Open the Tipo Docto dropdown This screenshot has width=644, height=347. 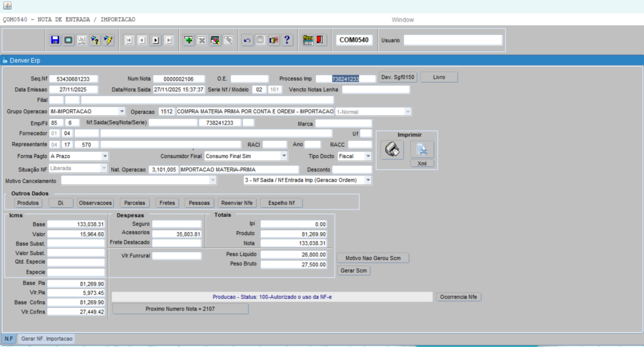coord(368,156)
